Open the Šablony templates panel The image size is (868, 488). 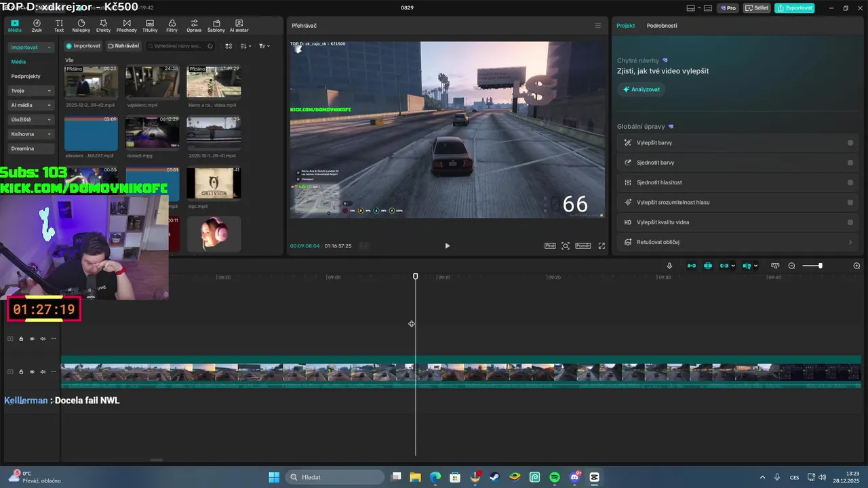216,26
